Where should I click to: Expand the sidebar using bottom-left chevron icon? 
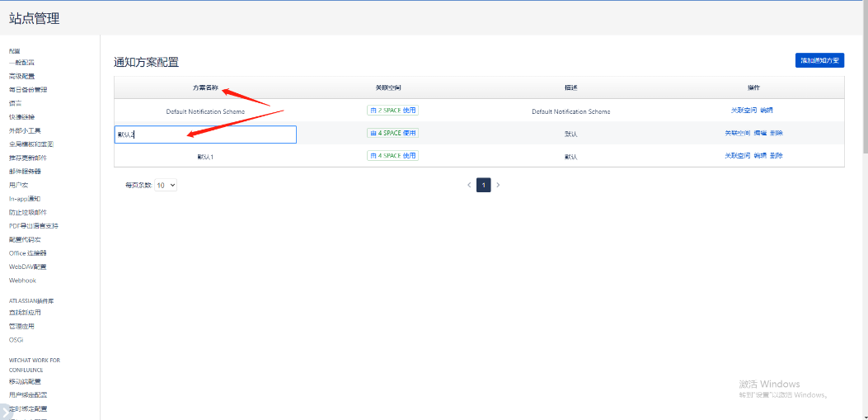(x=7, y=411)
